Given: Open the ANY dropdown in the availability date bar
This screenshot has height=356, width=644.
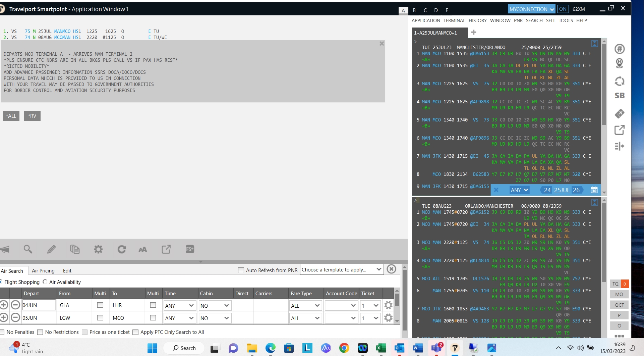Looking at the screenshot, I should tap(519, 190).
